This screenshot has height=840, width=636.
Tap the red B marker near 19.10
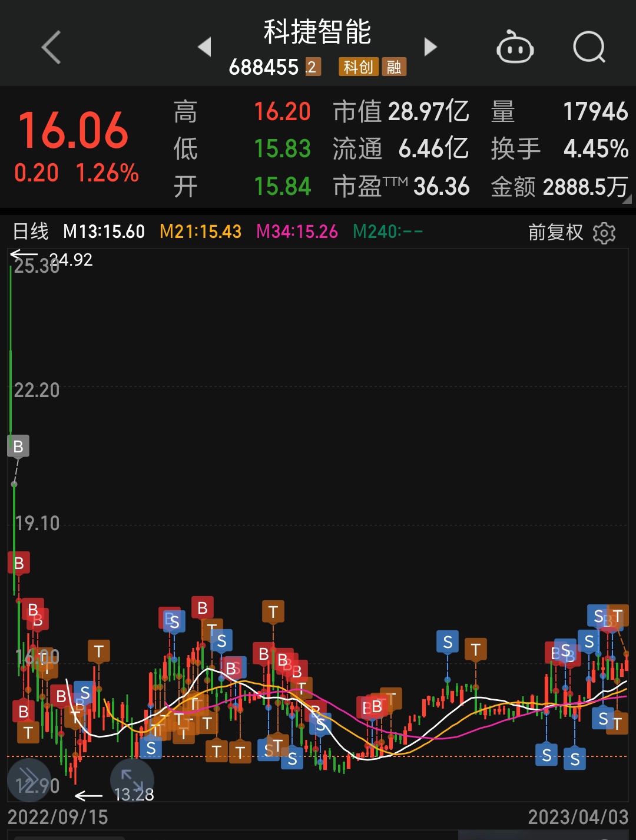pyautogui.click(x=18, y=563)
